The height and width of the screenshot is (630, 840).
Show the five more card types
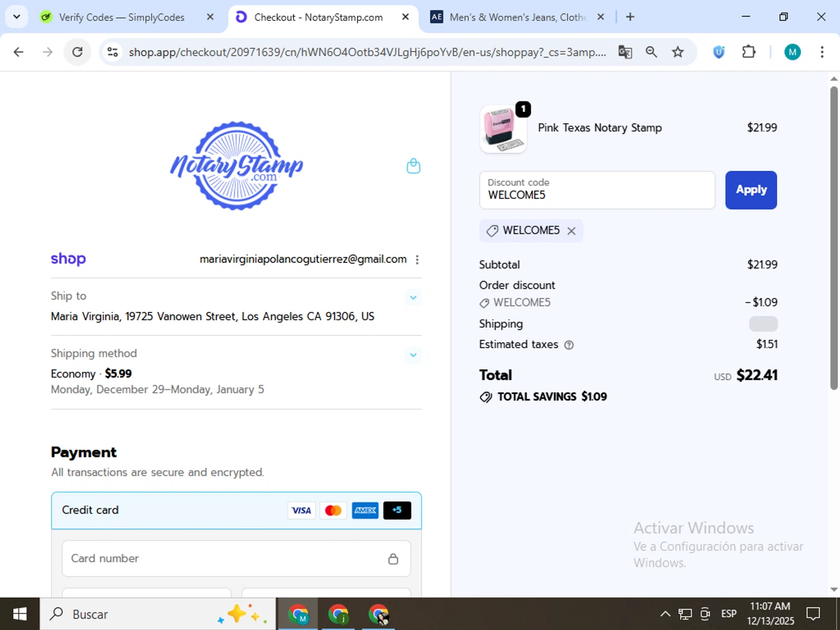click(x=397, y=510)
